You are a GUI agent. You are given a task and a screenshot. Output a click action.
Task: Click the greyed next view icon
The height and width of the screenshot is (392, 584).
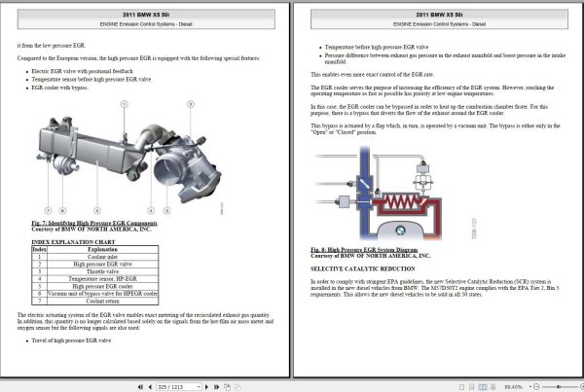(237, 387)
